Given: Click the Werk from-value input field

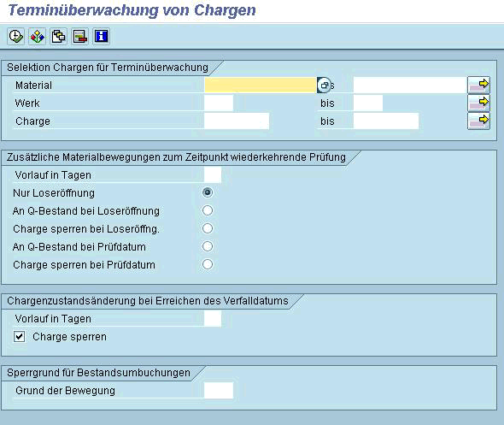Looking at the screenshot, I should 219,103.
